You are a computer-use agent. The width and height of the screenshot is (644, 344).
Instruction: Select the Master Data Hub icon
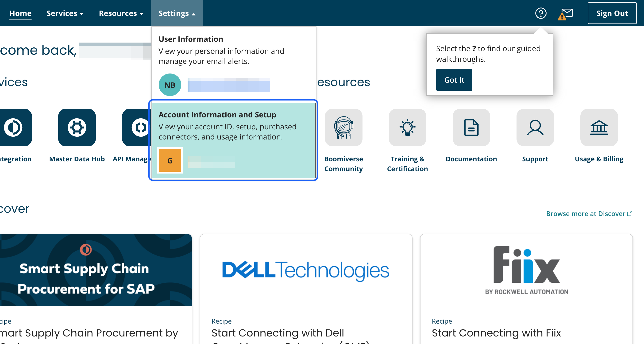coord(77,127)
